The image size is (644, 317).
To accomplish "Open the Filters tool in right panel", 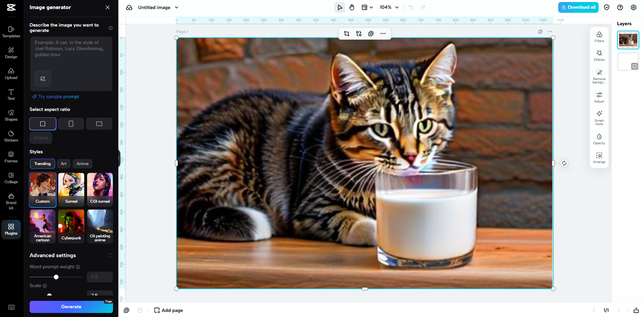I will pyautogui.click(x=599, y=37).
